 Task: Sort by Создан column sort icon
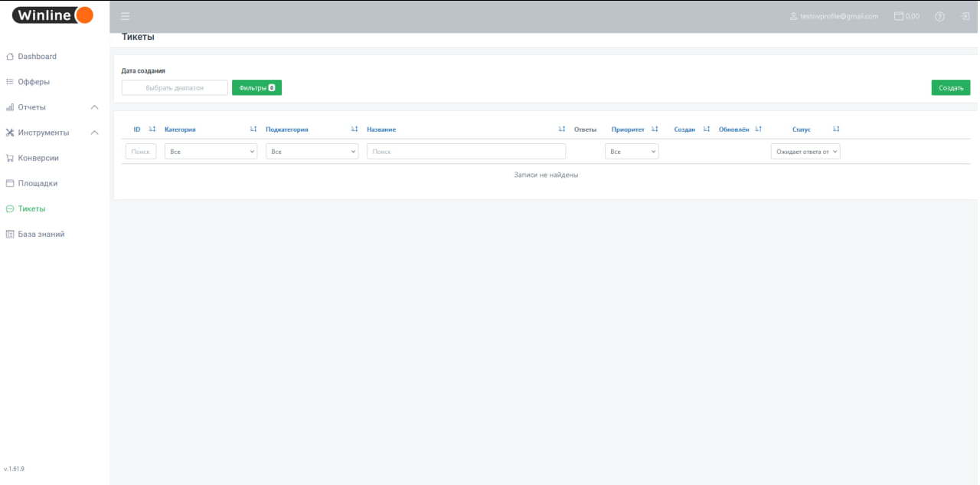pyautogui.click(x=707, y=129)
